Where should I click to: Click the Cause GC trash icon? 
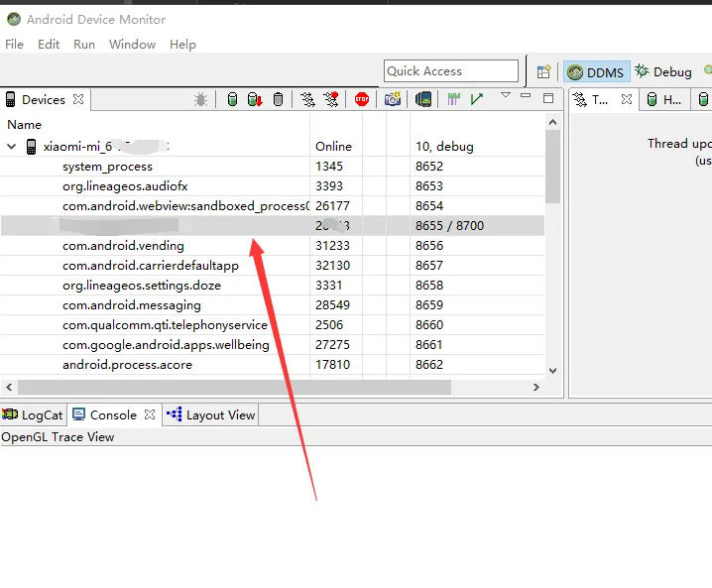coord(279,99)
